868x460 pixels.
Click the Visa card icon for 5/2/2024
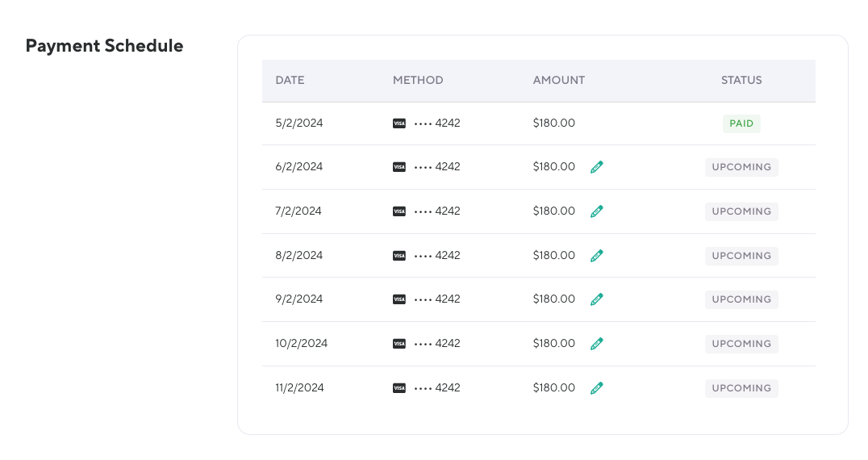(x=399, y=123)
